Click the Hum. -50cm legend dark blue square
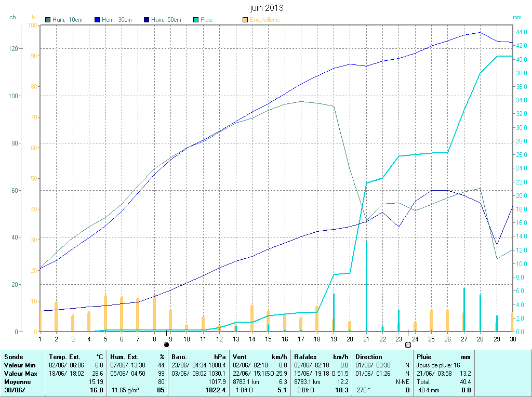Viewport: 532px width, 397px height. (x=147, y=20)
